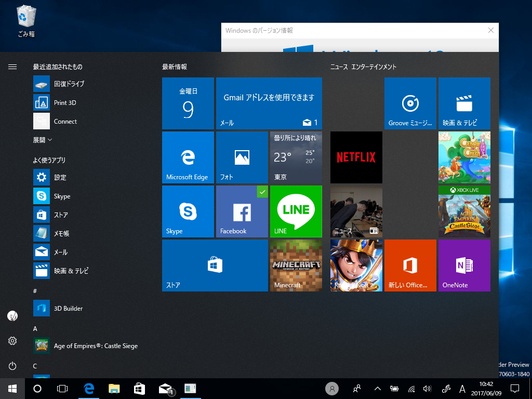Expand the recently added list (展開)
Image resolution: width=532 pixels, height=399 pixels.
(43, 140)
